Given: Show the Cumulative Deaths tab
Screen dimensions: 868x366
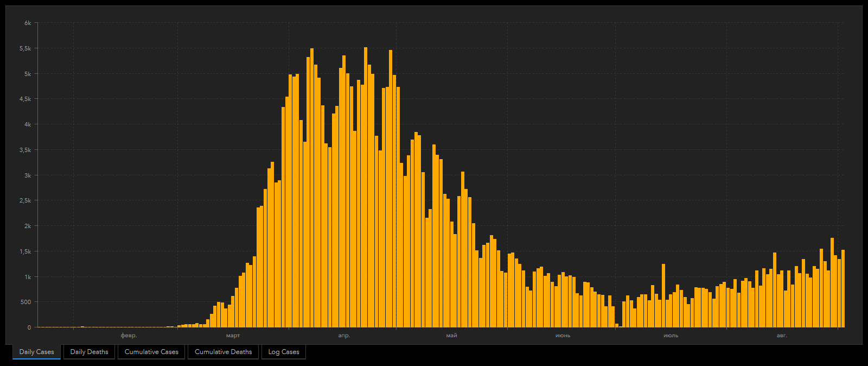Looking at the screenshot, I should coord(224,352).
